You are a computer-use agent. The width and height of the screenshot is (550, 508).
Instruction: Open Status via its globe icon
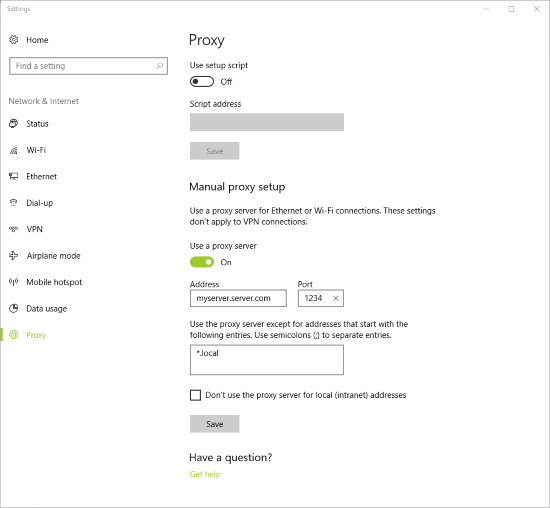pyautogui.click(x=14, y=123)
